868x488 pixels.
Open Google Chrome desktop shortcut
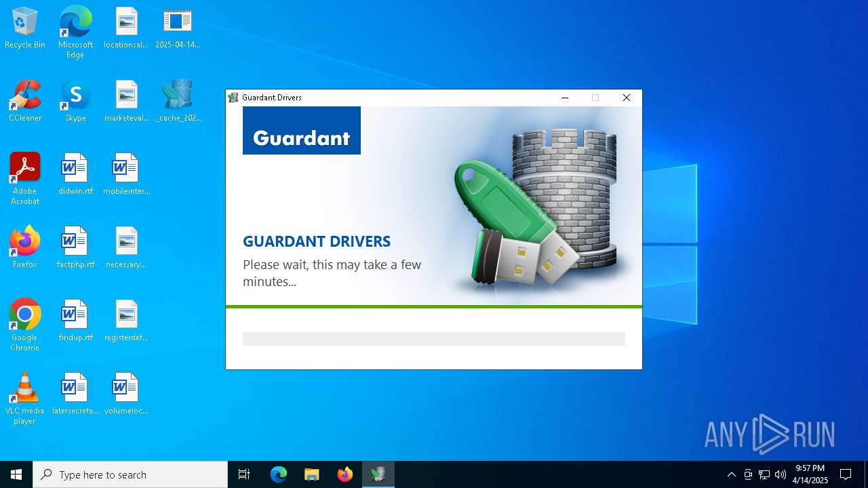point(25,325)
